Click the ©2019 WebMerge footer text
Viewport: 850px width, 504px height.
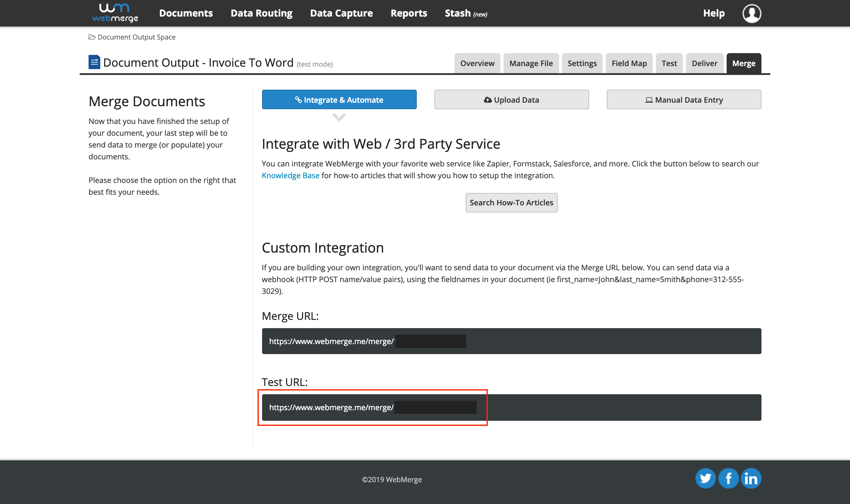(392, 480)
